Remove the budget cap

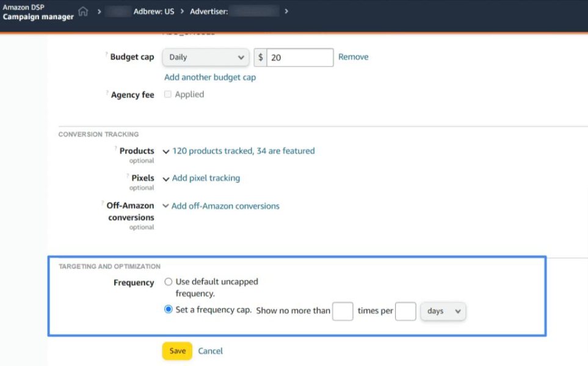pyautogui.click(x=354, y=57)
